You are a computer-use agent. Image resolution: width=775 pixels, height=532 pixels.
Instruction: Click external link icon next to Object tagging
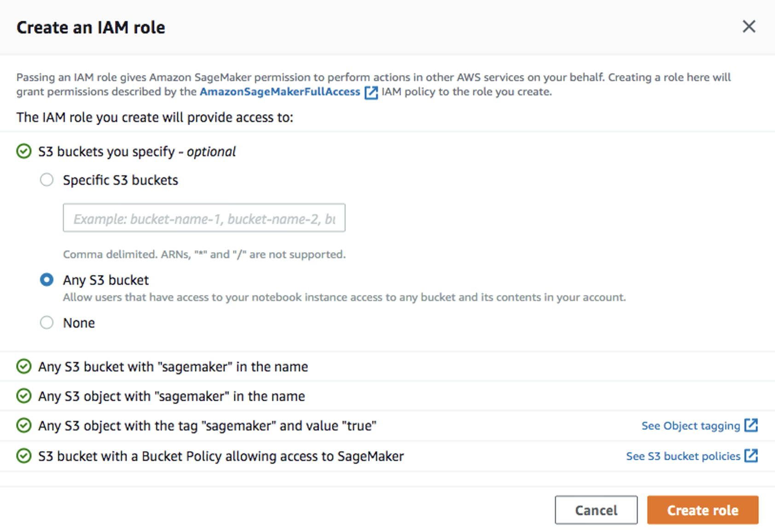751,425
